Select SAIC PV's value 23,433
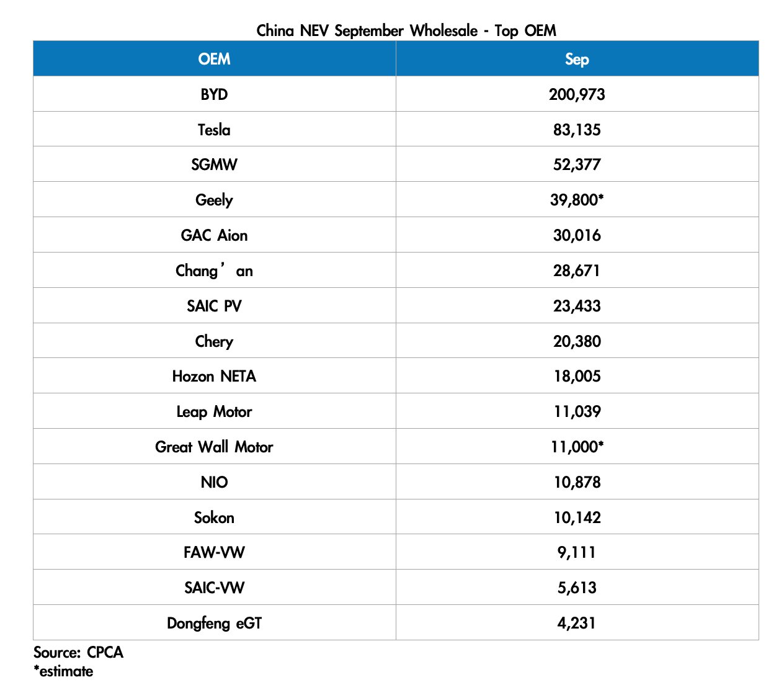The width and height of the screenshot is (784, 685). (x=577, y=306)
